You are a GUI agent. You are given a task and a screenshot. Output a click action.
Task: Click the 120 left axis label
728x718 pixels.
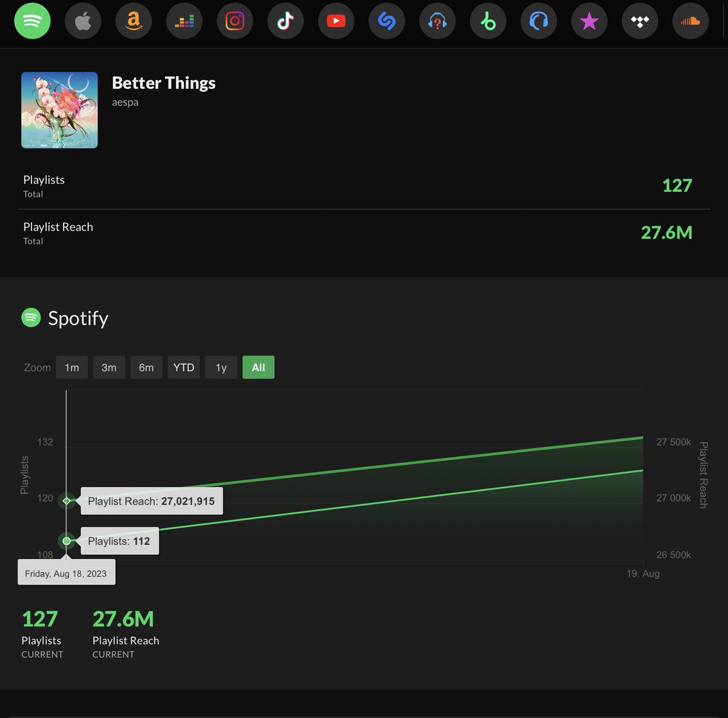pyautogui.click(x=45, y=498)
